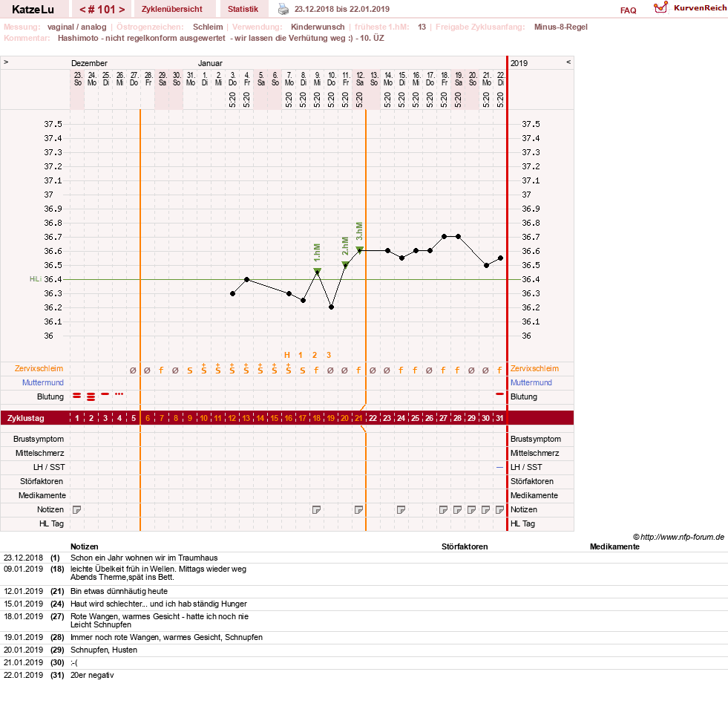Open the FAQ link
Image resolution: width=728 pixels, height=715 pixels.
(628, 10)
